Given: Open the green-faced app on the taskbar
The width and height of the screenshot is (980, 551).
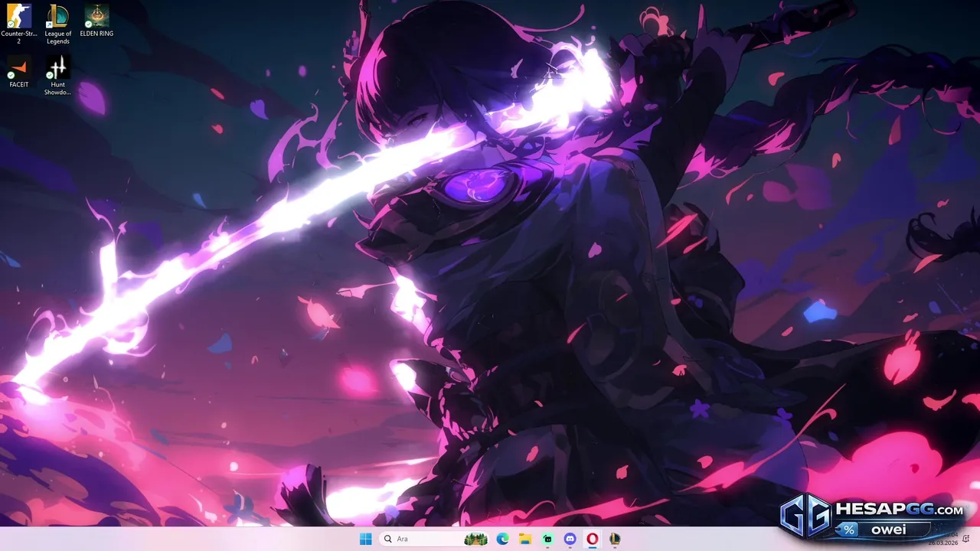Looking at the screenshot, I should click(x=547, y=539).
